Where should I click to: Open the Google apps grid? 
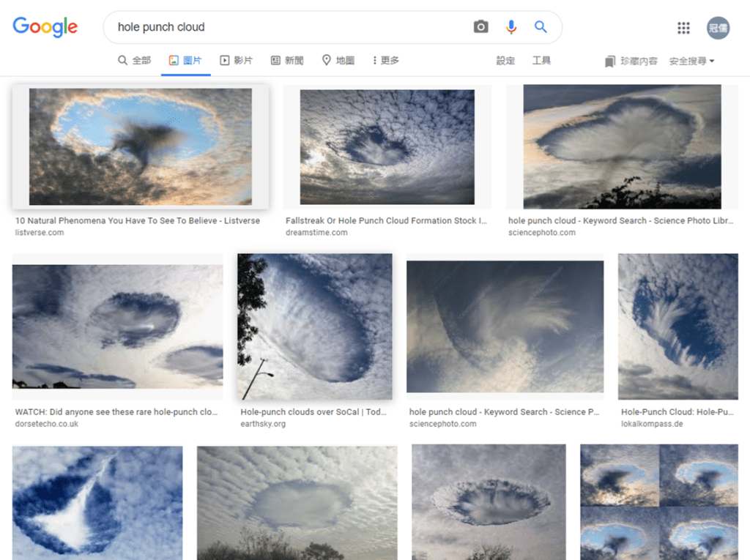[683, 28]
